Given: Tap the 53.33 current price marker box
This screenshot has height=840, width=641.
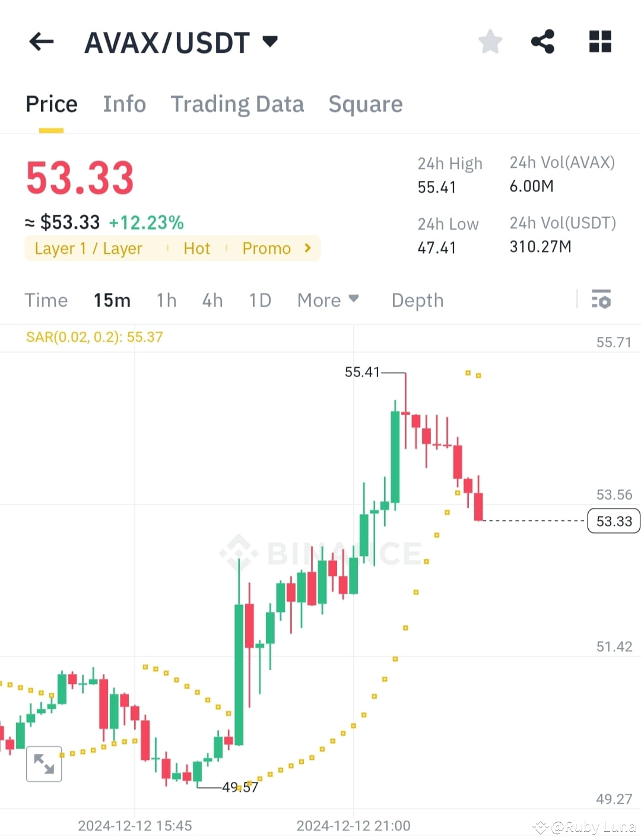Looking at the screenshot, I should click(x=614, y=521).
